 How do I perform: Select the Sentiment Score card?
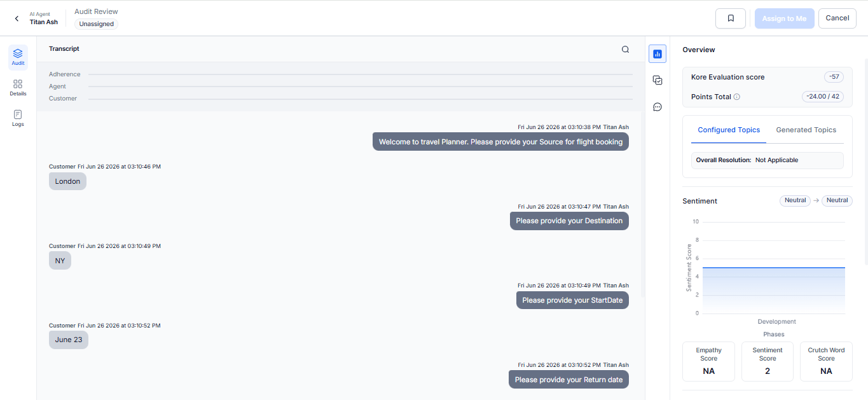768,362
